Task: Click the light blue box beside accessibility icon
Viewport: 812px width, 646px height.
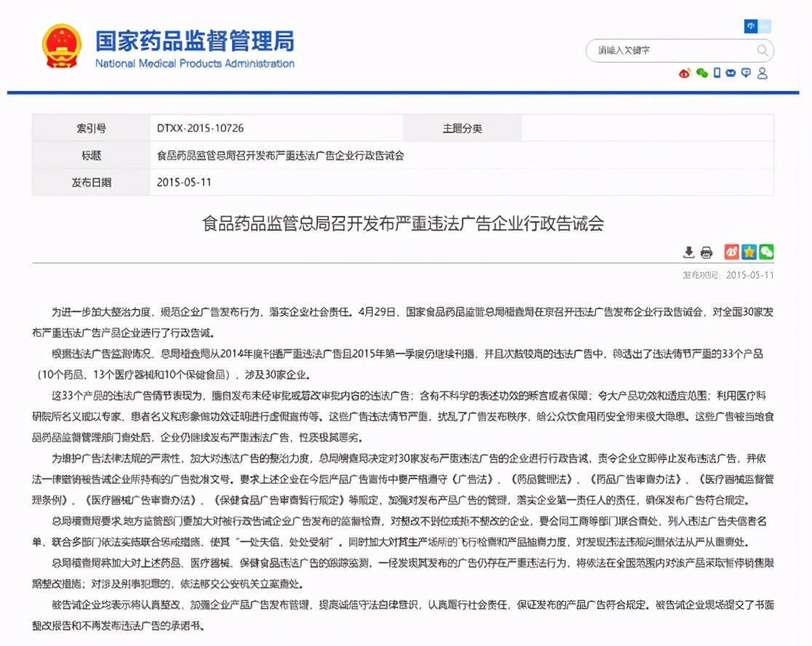Action: point(765,27)
